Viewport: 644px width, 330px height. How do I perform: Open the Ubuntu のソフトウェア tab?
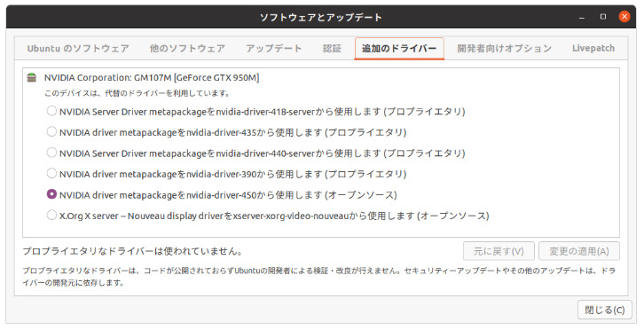click(x=78, y=49)
